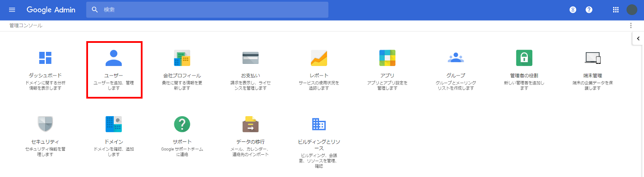This screenshot has height=177, width=644.
Task: Open the Users (ユーザー) icon
Action: pos(114,58)
